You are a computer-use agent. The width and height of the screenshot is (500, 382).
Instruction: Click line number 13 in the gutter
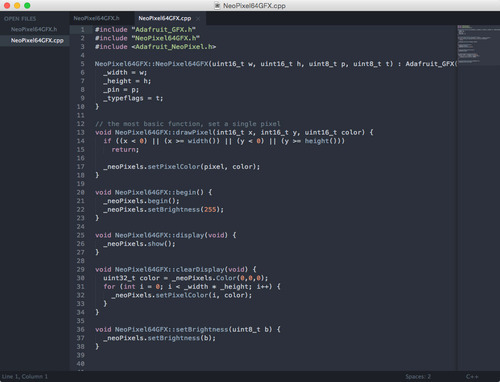click(x=81, y=132)
